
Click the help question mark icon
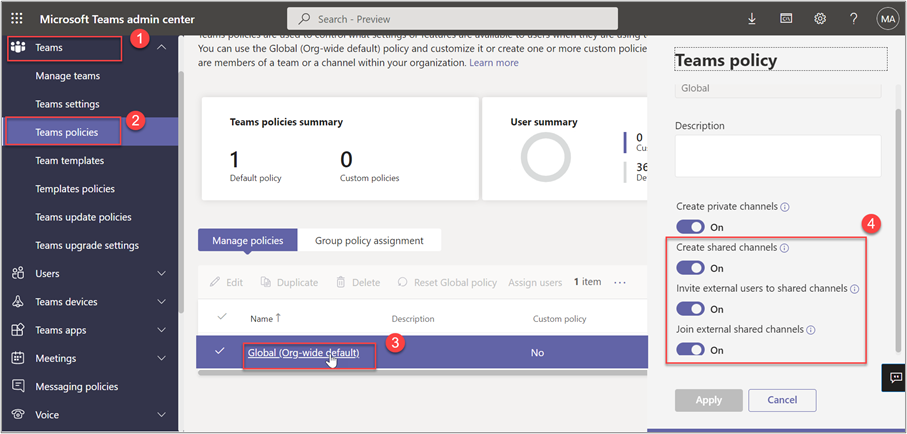click(853, 18)
